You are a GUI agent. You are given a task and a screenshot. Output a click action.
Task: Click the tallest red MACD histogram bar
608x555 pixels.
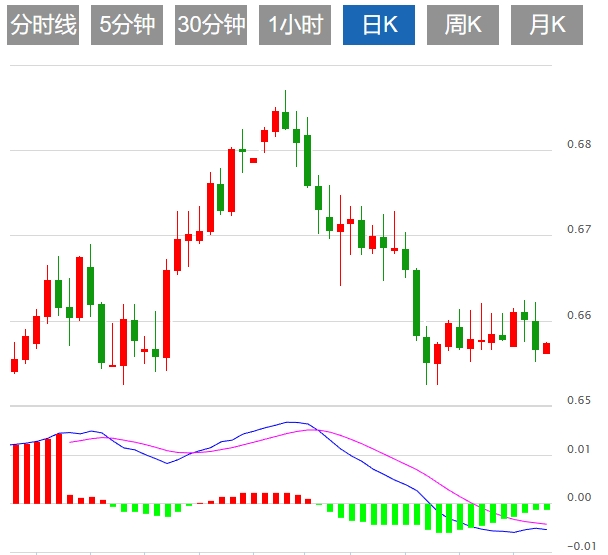coord(59,469)
